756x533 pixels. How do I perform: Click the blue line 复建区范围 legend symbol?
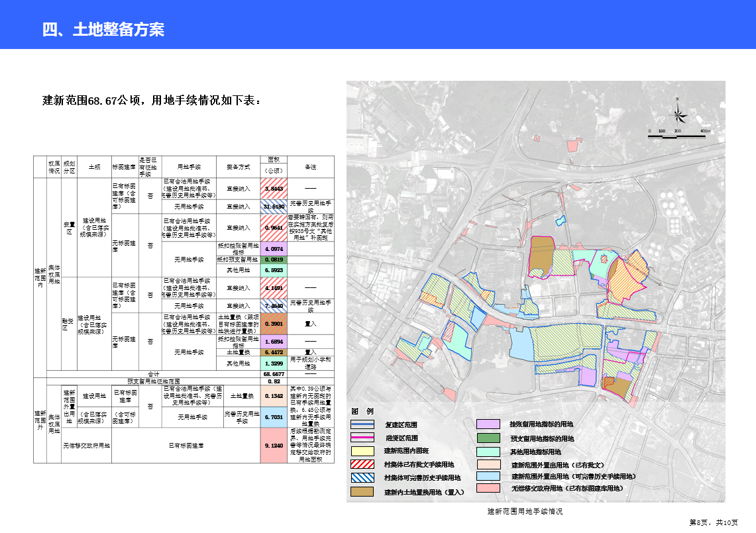pos(363,424)
